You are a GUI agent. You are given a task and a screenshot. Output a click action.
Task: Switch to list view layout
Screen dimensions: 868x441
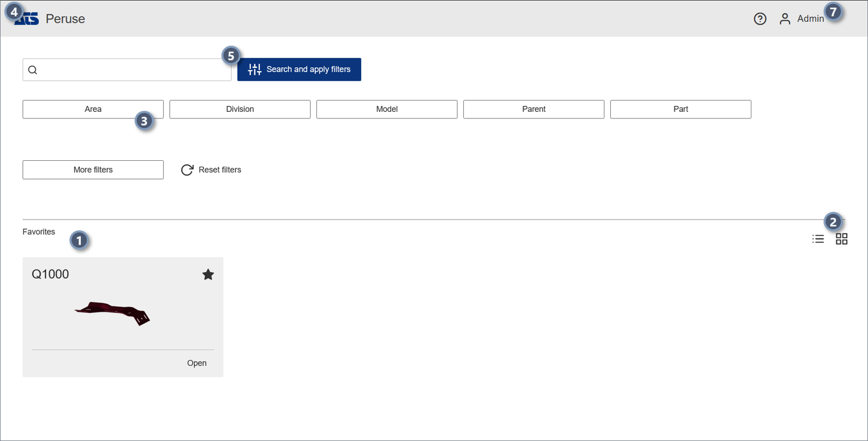[x=818, y=239]
